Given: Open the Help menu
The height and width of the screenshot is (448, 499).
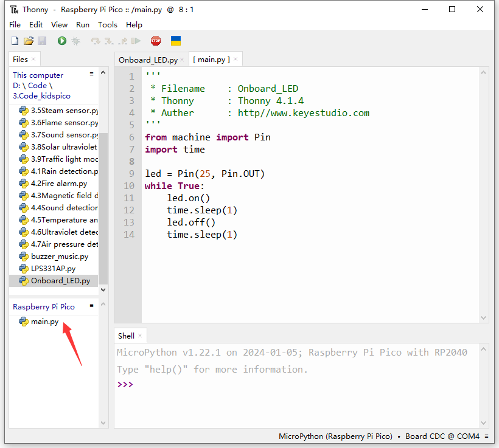Looking at the screenshot, I should pyautogui.click(x=134, y=25).
